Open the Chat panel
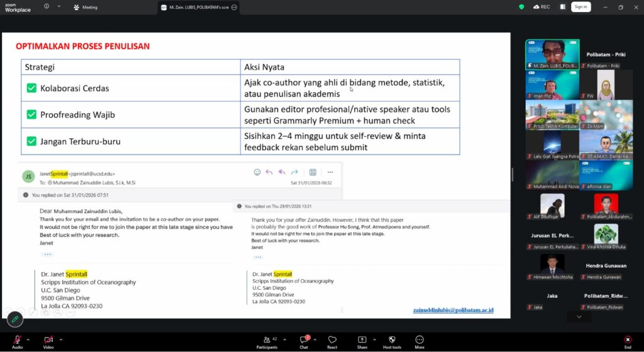 click(x=304, y=340)
